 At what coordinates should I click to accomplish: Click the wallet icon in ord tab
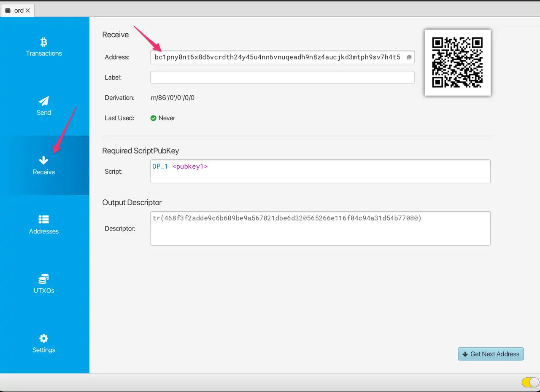8,11
